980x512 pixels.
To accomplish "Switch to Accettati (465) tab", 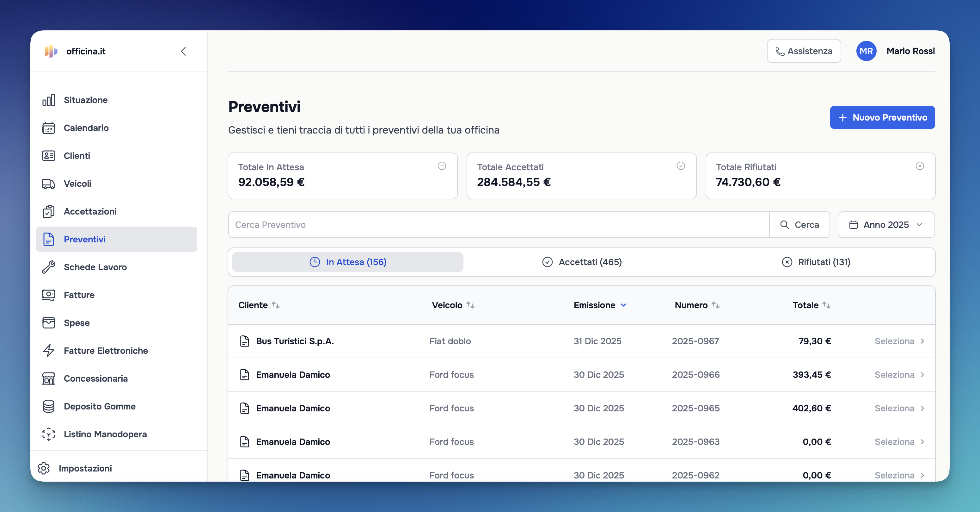I will (x=582, y=262).
